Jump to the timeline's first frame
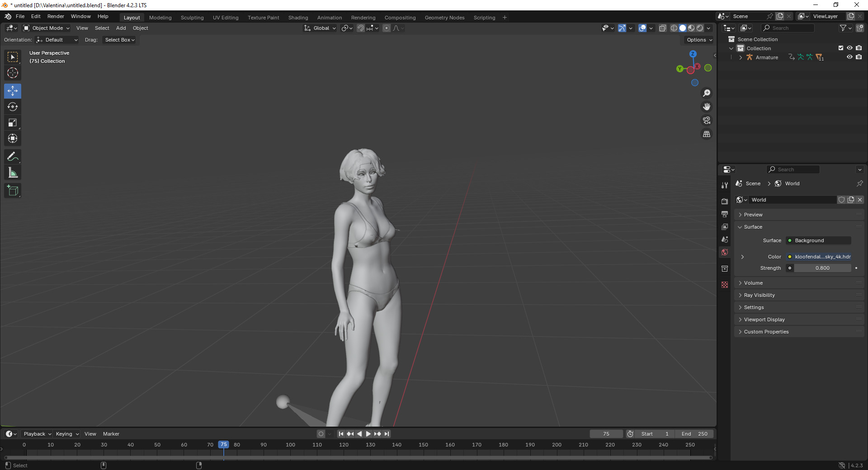Viewport: 868px width, 470px height. [341, 434]
